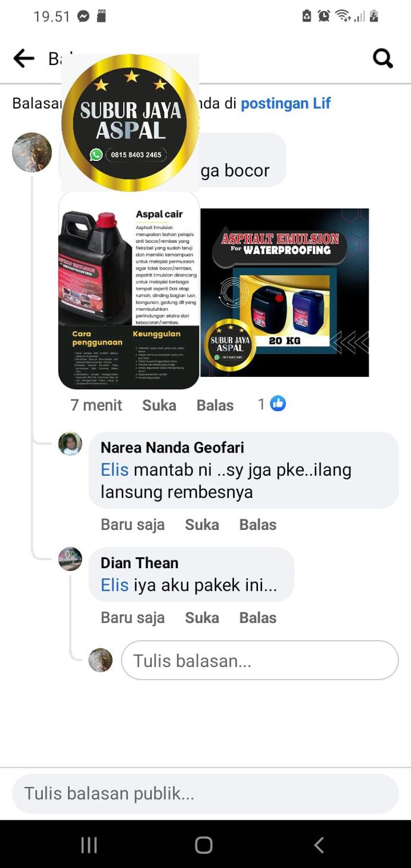The width and height of the screenshot is (411, 868).
Task: Reply to the 7 menit comment
Action: [x=215, y=405]
